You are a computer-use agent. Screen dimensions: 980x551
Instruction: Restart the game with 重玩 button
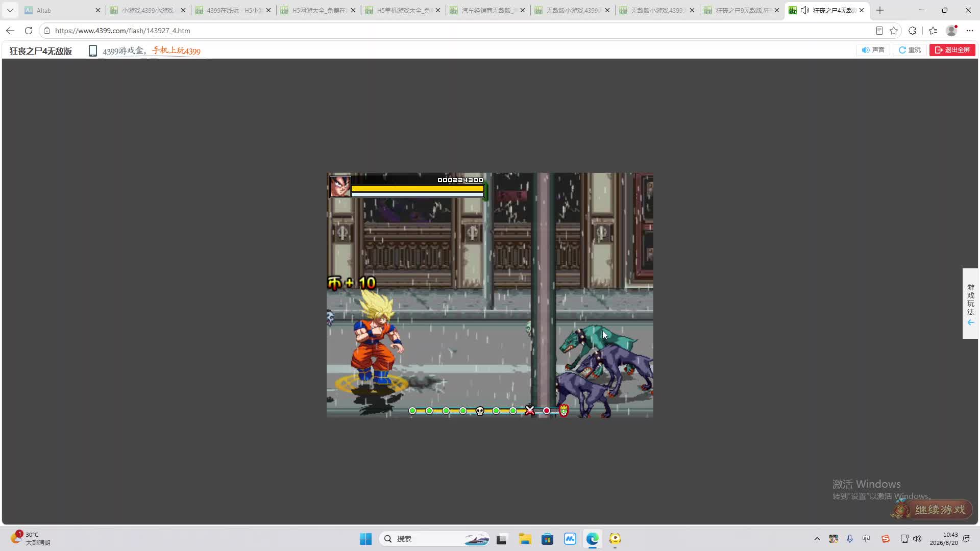tap(910, 50)
